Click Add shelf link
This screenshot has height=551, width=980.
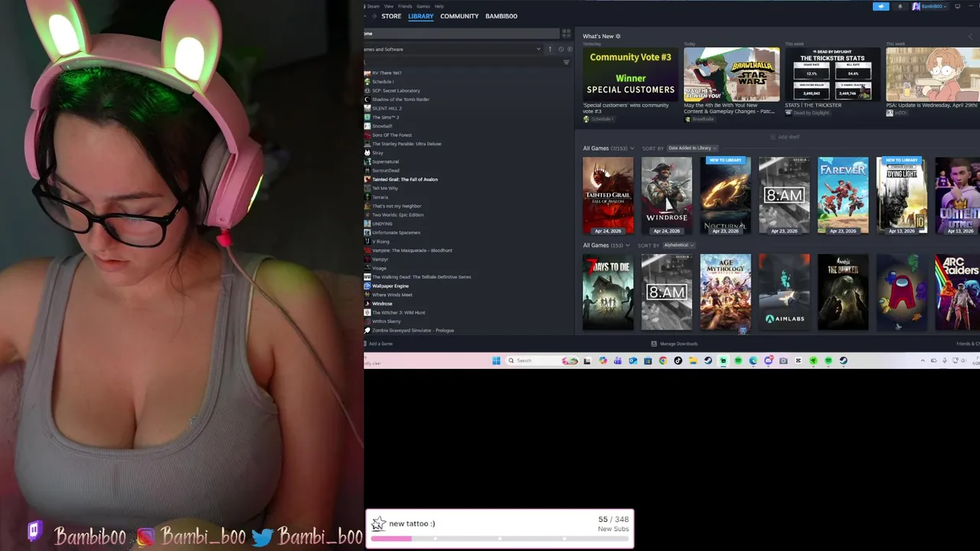pos(789,137)
